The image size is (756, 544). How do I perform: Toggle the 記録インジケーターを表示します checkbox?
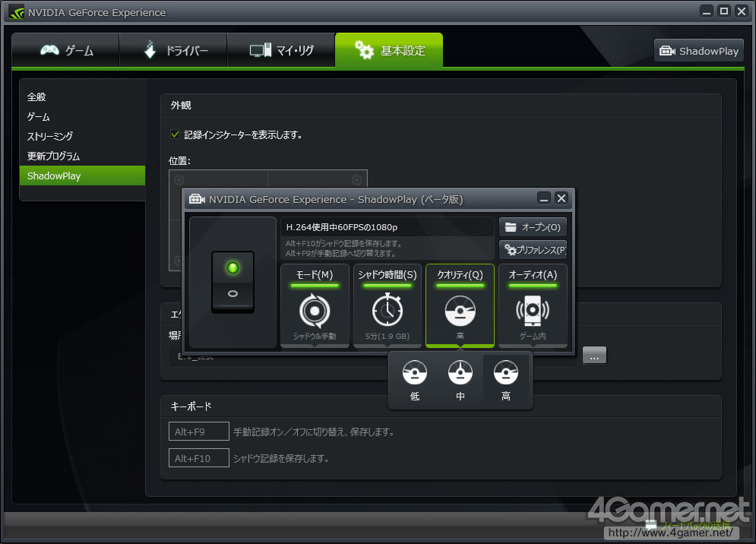[x=175, y=134]
